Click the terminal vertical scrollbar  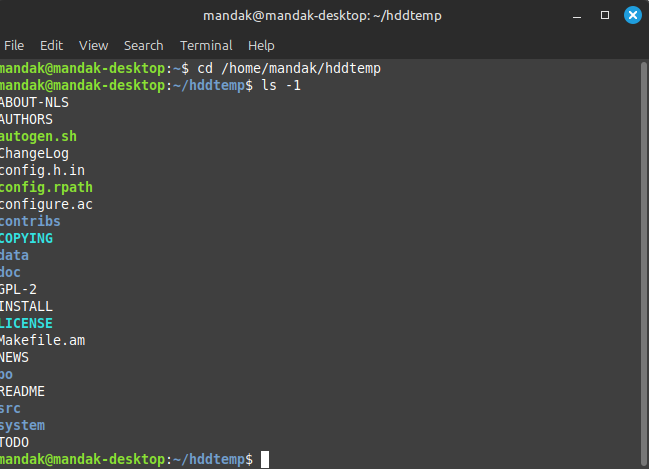[644, 264]
